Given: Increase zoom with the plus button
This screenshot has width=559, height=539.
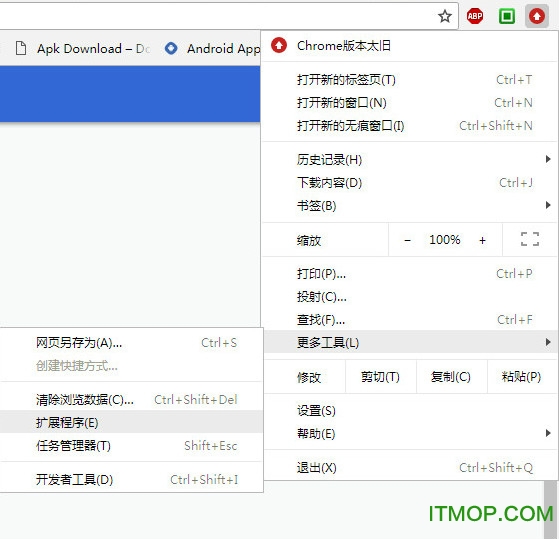Looking at the screenshot, I should [482, 240].
